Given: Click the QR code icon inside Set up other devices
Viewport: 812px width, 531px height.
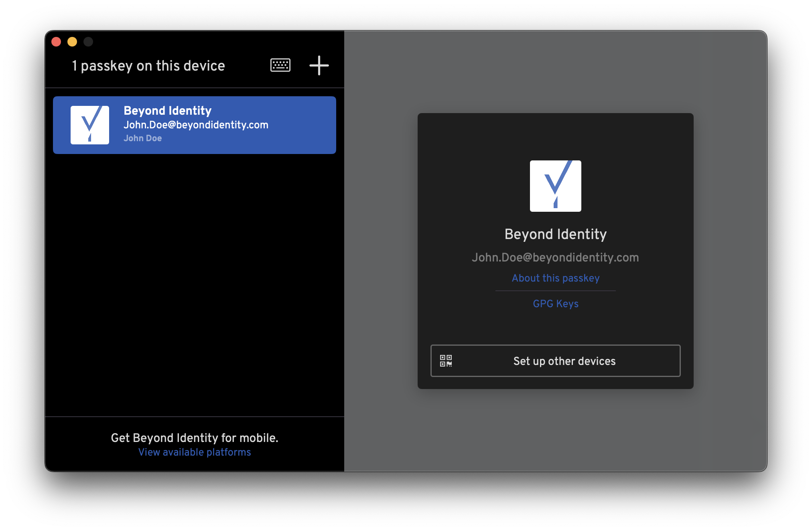Looking at the screenshot, I should pyautogui.click(x=446, y=361).
